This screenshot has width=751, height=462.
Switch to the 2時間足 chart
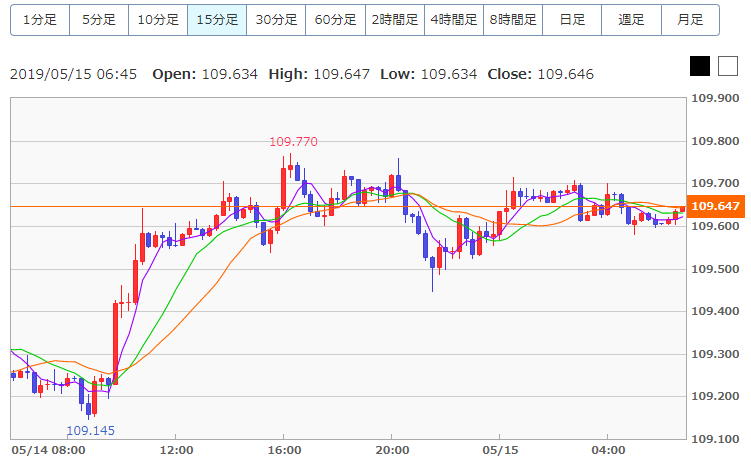point(395,20)
